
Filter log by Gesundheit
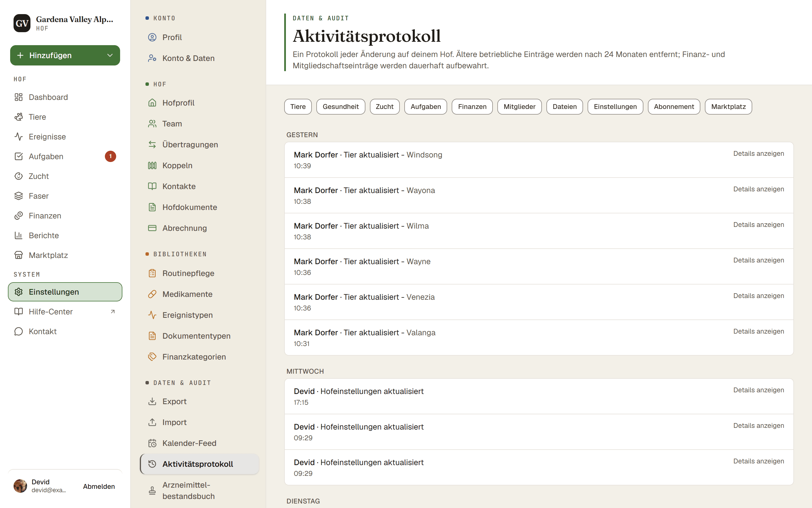click(341, 106)
